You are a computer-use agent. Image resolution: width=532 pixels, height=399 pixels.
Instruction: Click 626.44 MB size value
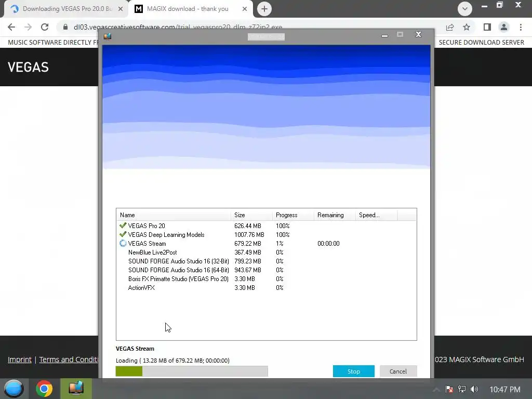248,225
